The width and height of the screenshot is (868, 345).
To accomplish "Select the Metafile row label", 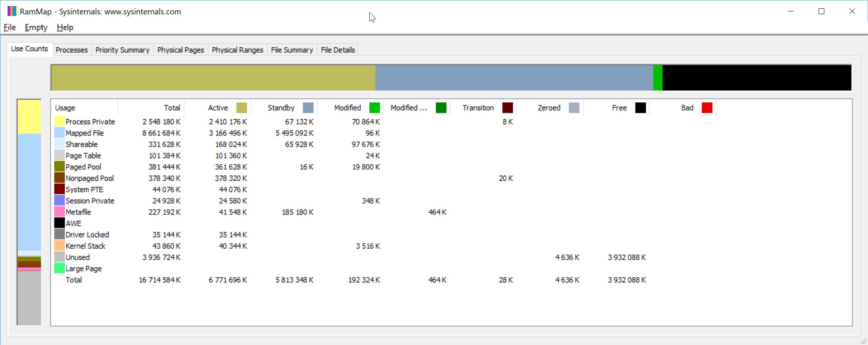I will 78,212.
